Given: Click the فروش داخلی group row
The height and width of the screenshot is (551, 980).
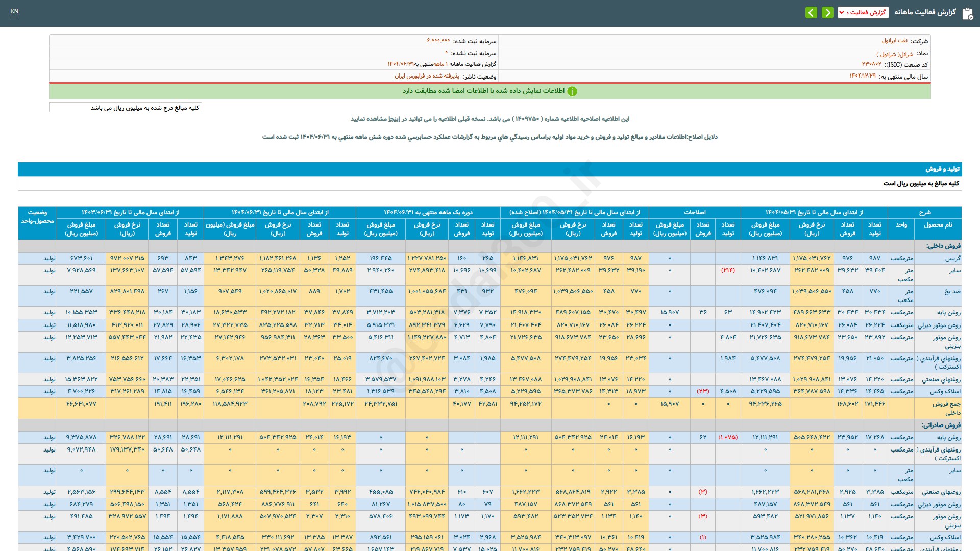Looking at the screenshot, I should point(943,246).
